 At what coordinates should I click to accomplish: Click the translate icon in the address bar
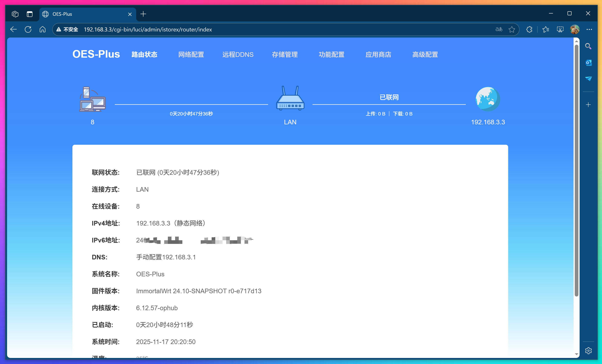[x=499, y=29]
